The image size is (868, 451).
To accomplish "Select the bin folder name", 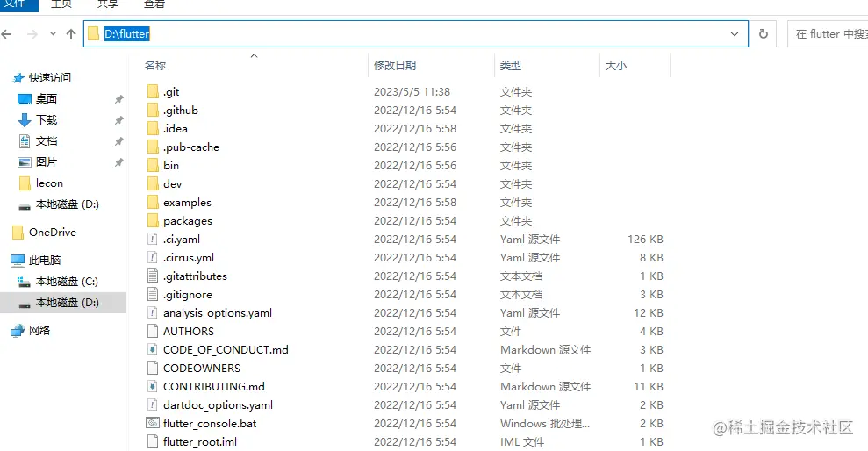I will pyautogui.click(x=171, y=166).
